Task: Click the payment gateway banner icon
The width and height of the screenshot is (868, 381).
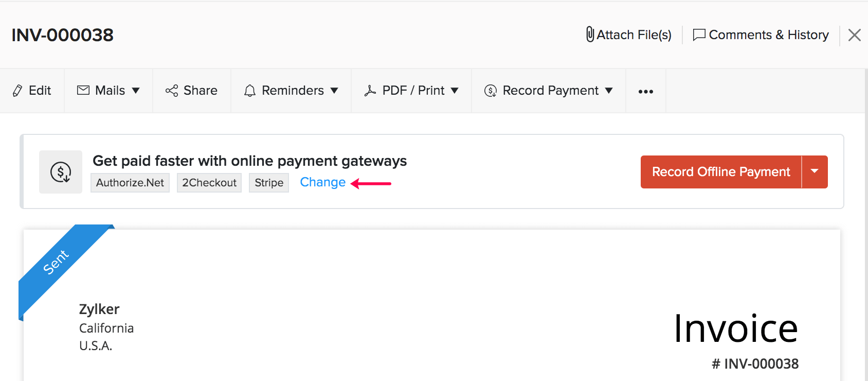Action: [60, 171]
